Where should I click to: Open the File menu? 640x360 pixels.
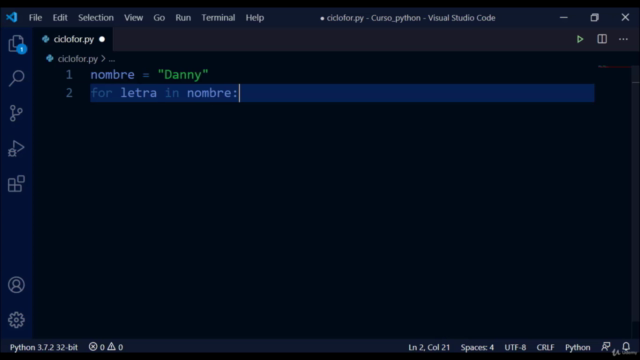[x=36, y=18]
